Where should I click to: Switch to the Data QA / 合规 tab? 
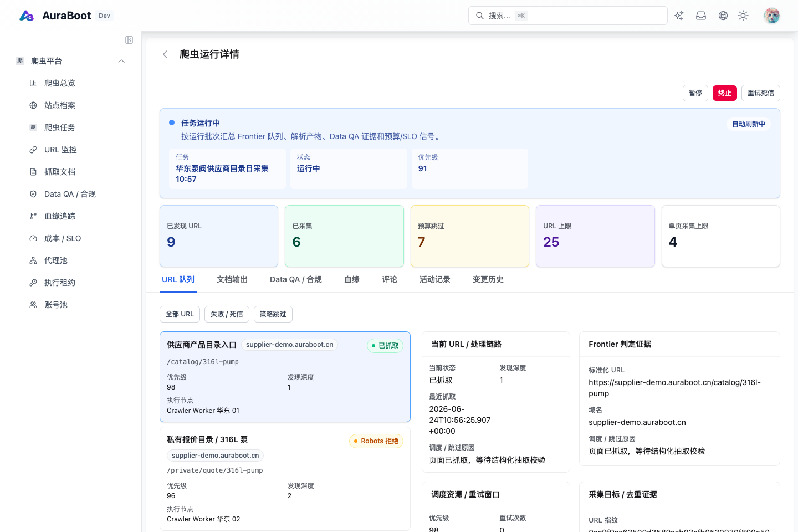296,279
